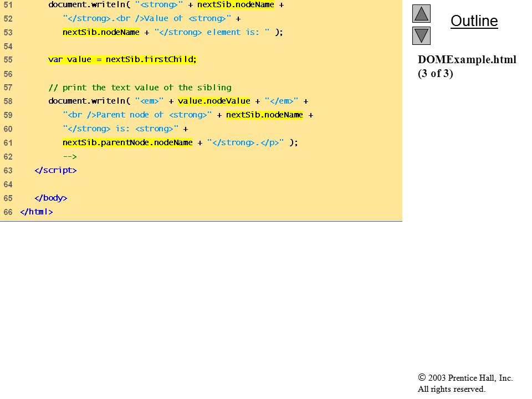This screenshot has height=399, width=532.
Task: Click highlighted nextSib.nodeName on line 53
Action: 101,32
